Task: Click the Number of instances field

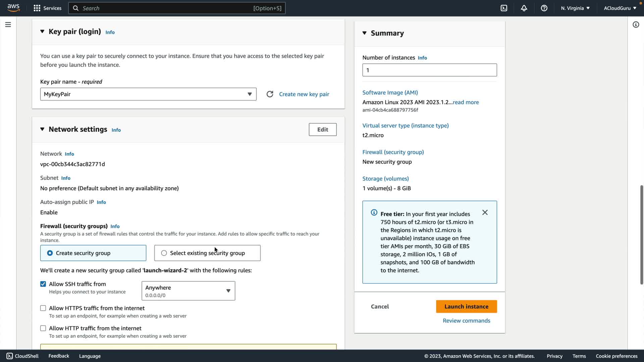Action: 429,70
